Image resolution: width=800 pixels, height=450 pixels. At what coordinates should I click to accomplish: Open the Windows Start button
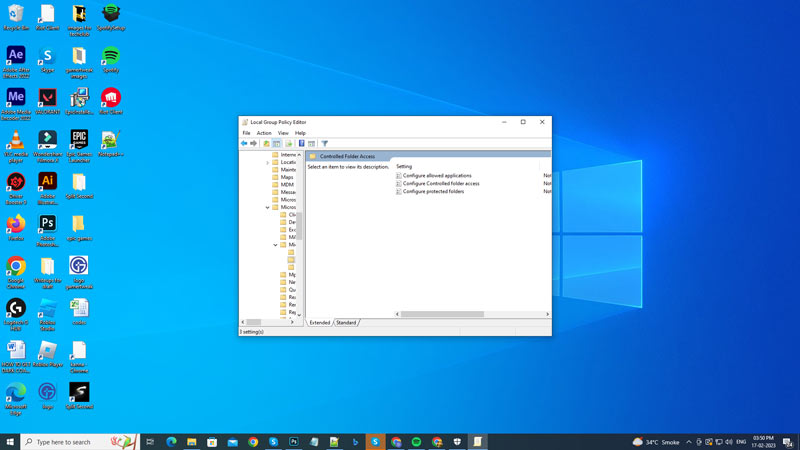[10, 442]
